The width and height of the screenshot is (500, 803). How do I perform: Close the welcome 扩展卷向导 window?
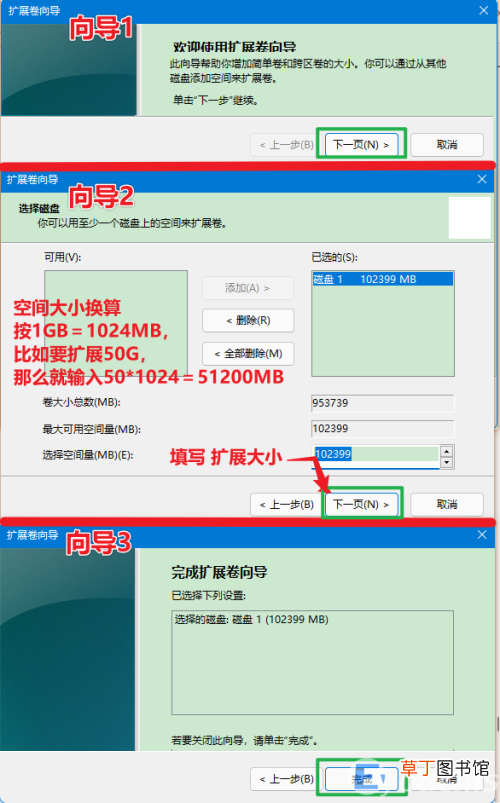484,10
